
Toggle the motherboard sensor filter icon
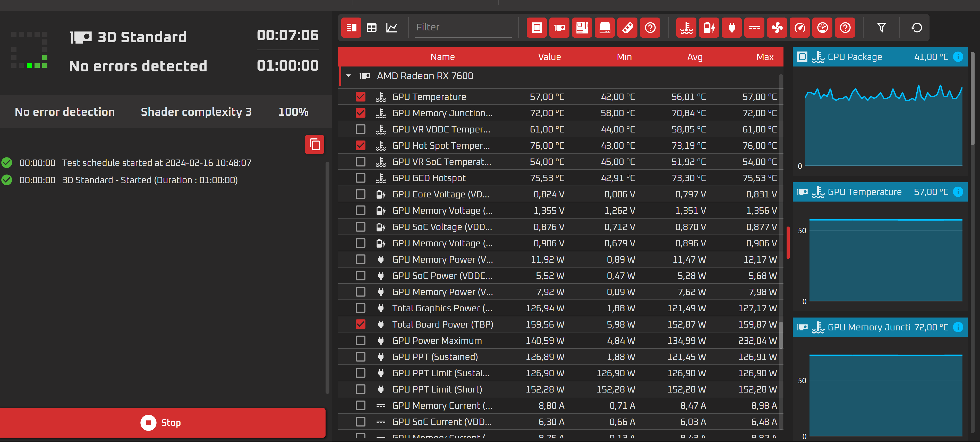click(x=582, y=27)
